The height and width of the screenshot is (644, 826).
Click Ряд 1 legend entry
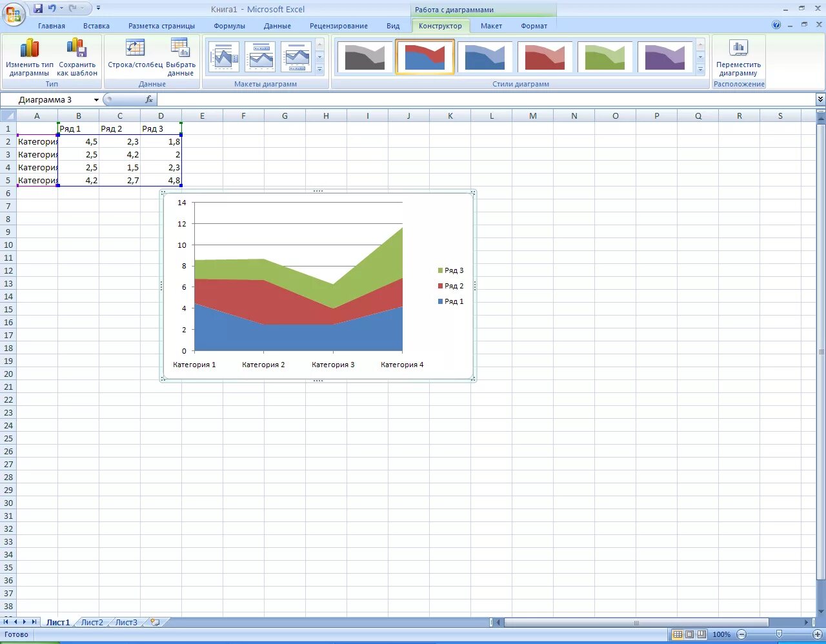[x=450, y=301]
